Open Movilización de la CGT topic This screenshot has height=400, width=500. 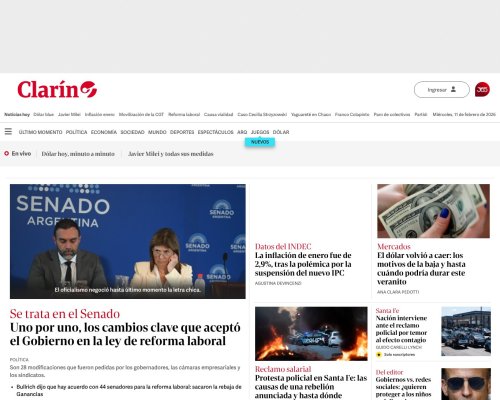pos(141,114)
